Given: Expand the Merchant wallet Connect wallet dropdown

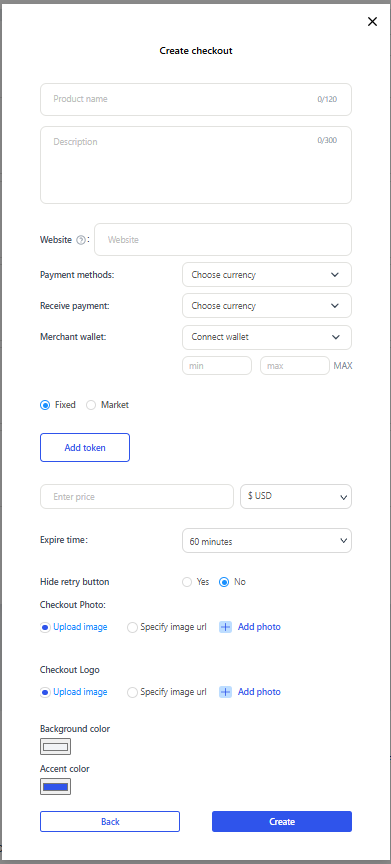Looking at the screenshot, I should pos(267,337).
